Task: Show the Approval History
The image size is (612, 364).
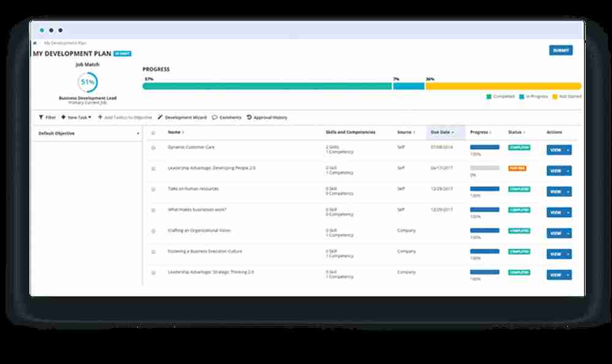Action: point(267,117)
